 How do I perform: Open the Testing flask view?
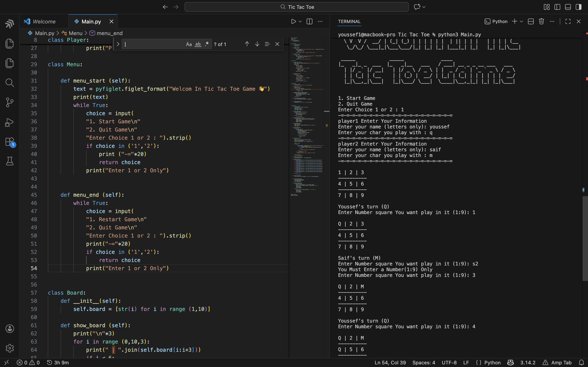[x=9, y=161]
